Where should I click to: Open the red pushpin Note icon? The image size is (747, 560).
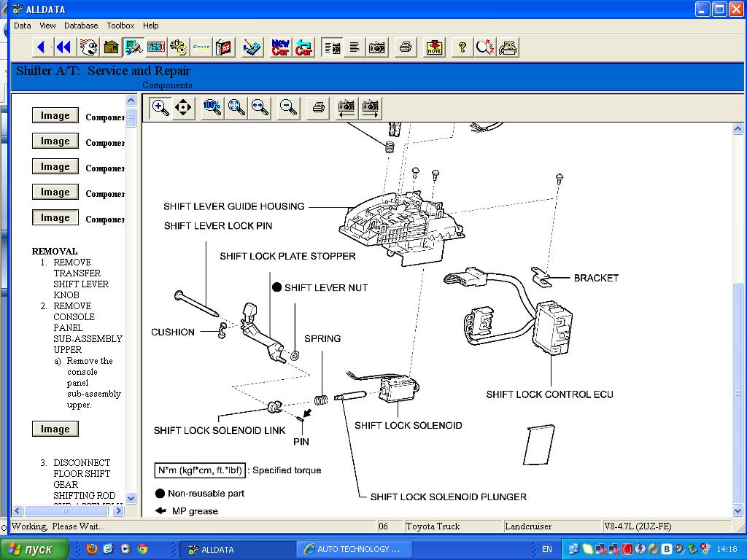pyautogui.click(x=434, y=47)
